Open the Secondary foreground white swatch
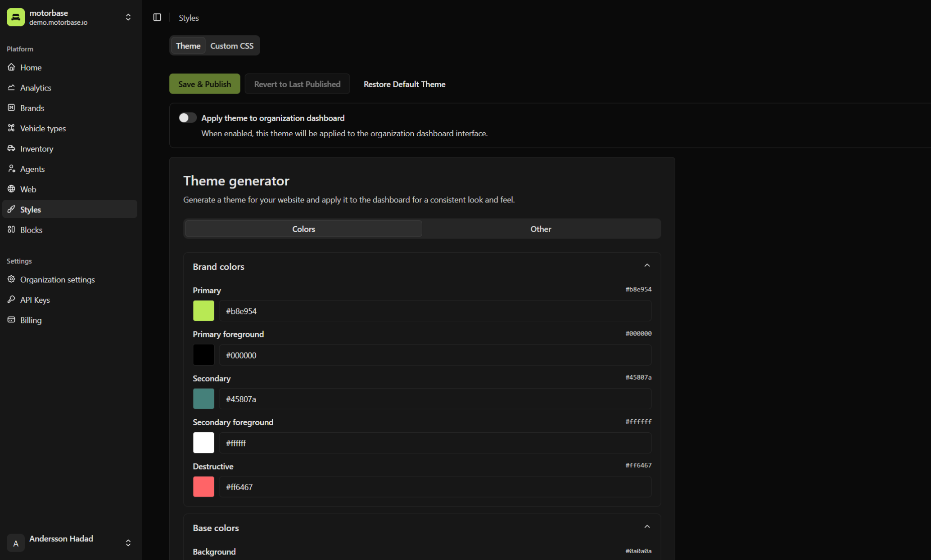Image resolution: width=931 pixels, height=560 pixels. [x=203, y=443]
